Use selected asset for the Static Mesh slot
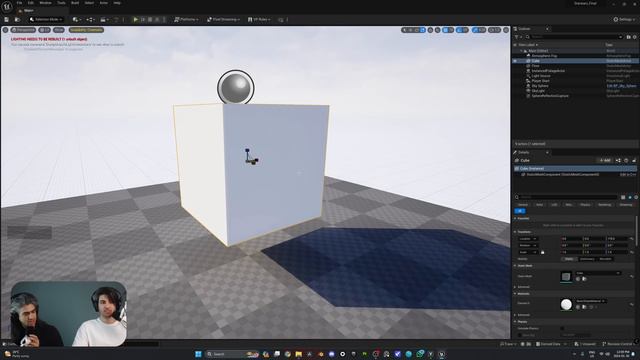 point(578,279)
